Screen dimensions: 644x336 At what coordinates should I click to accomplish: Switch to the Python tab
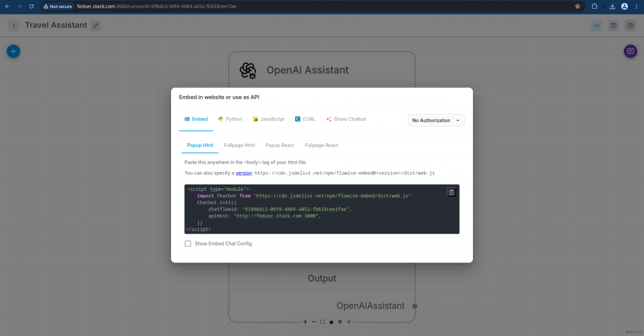click(230, 119)
